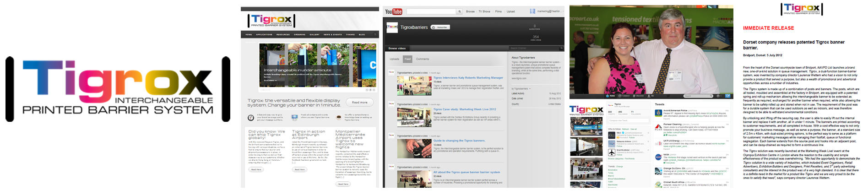Select Comments tab on channel

423,59
